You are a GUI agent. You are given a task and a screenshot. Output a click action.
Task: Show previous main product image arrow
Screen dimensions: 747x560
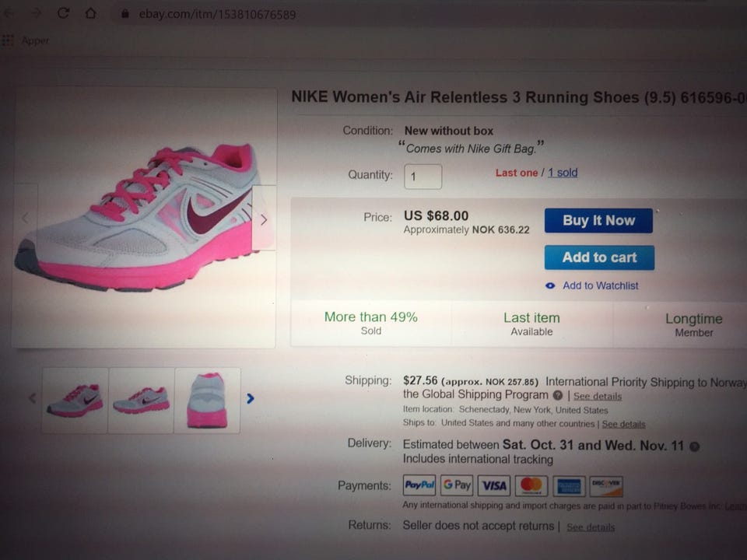(25, 218)
